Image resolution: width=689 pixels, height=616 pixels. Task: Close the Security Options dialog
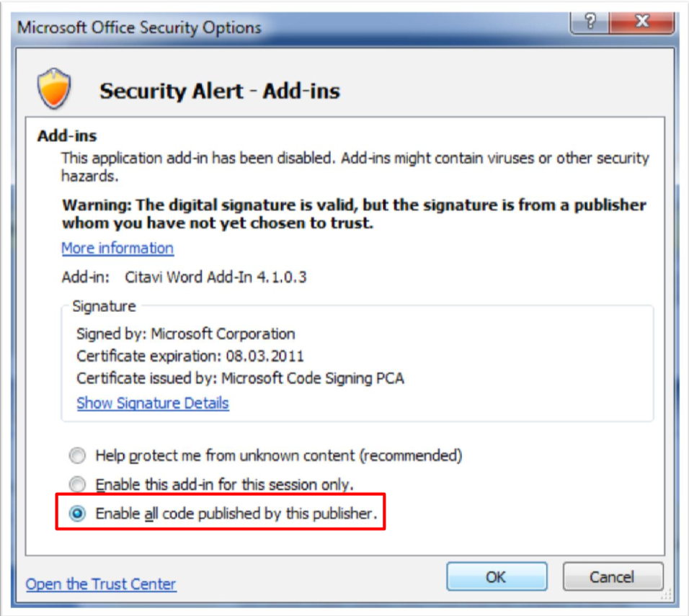pos(641,24)
